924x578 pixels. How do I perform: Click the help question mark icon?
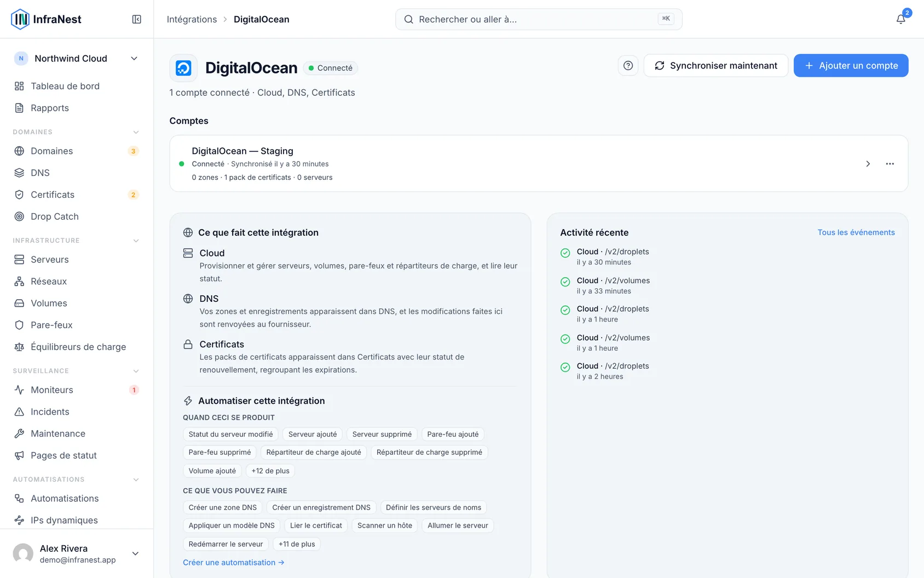628,66
